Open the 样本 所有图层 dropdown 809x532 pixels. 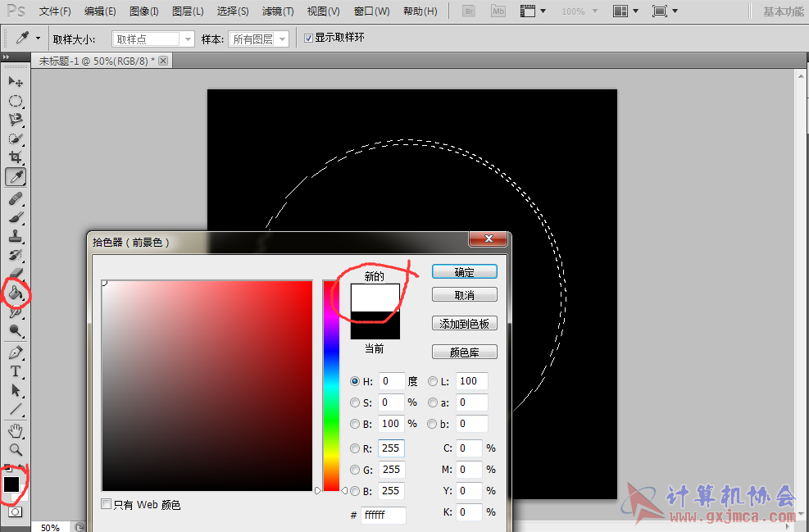click(x=258, y=39)
